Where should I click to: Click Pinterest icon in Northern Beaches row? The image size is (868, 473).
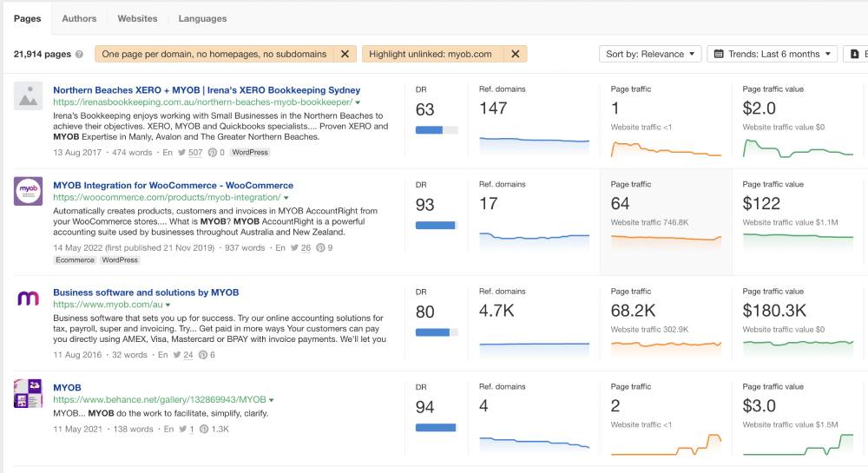[x=213, y=152]
